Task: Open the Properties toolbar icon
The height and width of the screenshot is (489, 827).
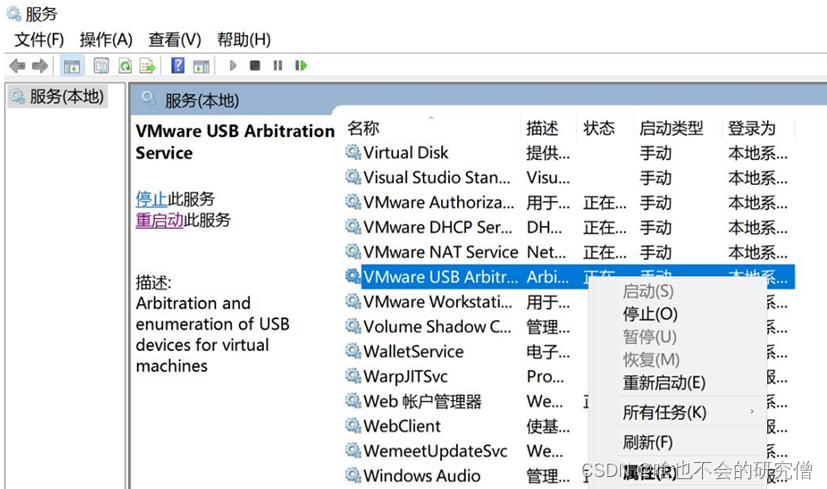Action: 101,66
